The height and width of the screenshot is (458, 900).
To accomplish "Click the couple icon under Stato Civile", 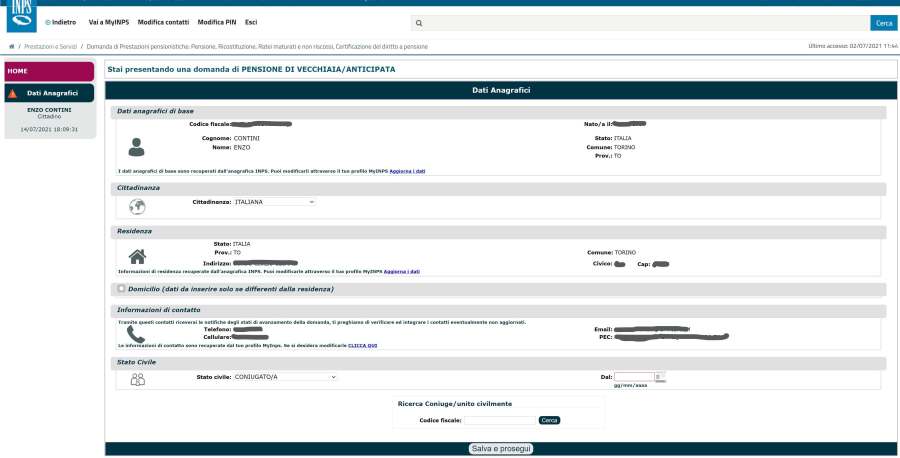I will [138, 378].
